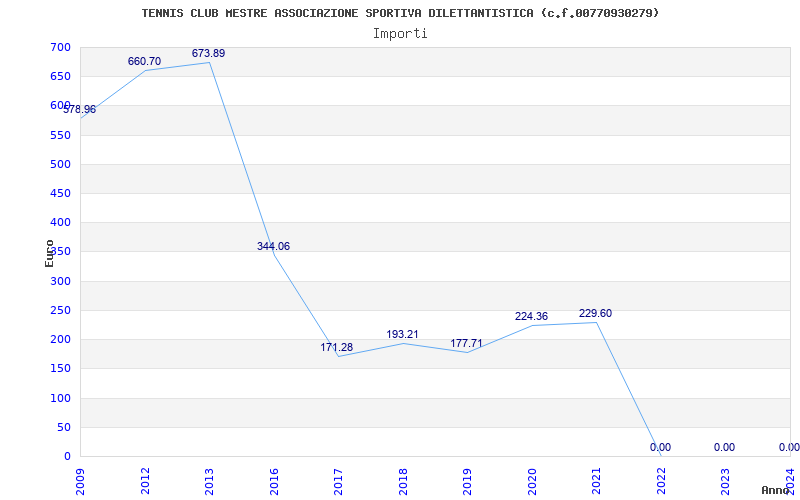Click the chart title TENNIS CLUB MESTRE ASSOCIAZIONE
The width and height of the screenshot is (800, 500).
point(400,13)
